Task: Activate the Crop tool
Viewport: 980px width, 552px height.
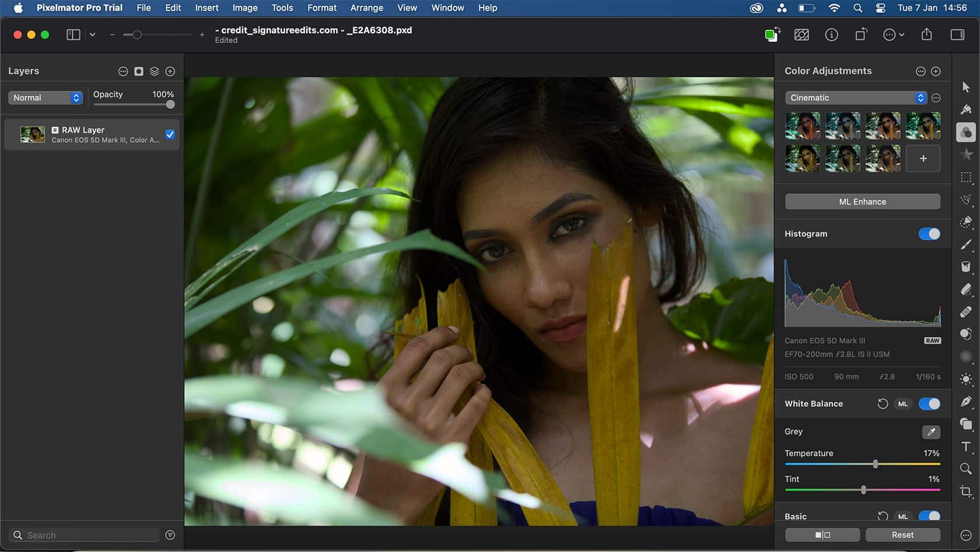Action: coord(966,491)
